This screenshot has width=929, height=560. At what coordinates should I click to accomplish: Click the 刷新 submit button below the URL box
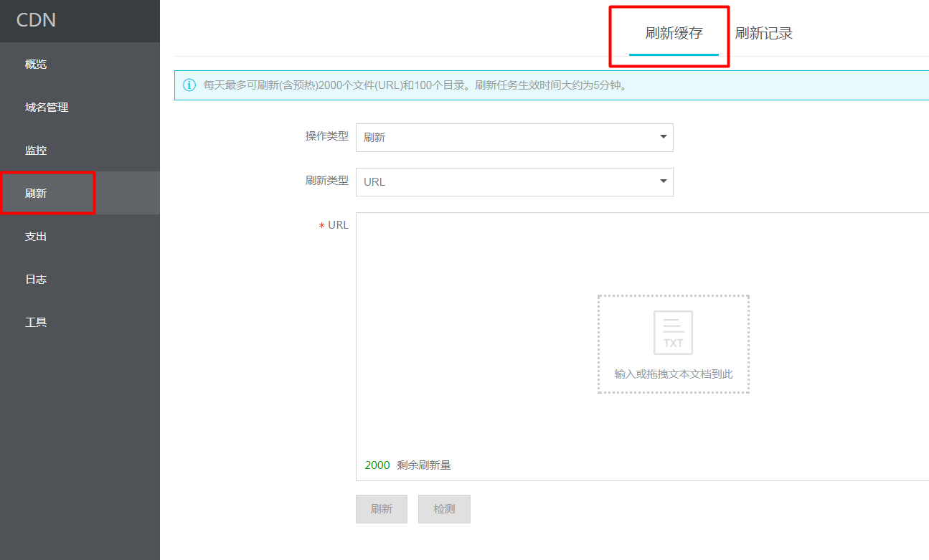click(x=382, y=509)
